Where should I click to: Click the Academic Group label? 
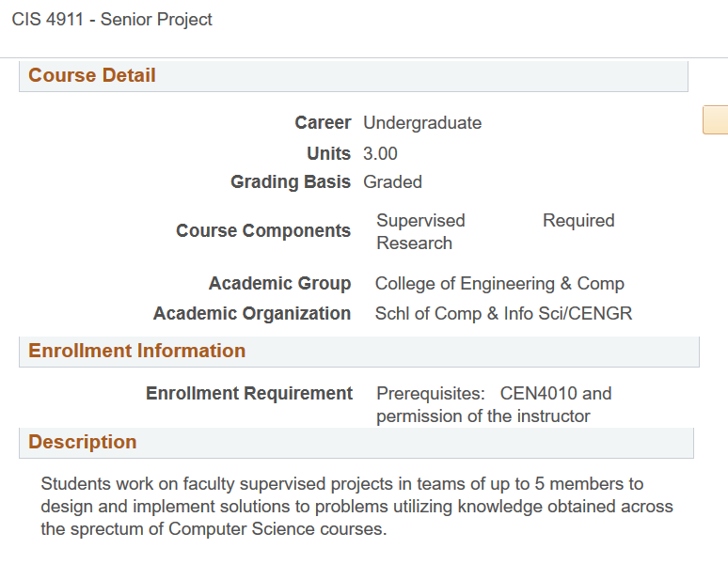279,284
